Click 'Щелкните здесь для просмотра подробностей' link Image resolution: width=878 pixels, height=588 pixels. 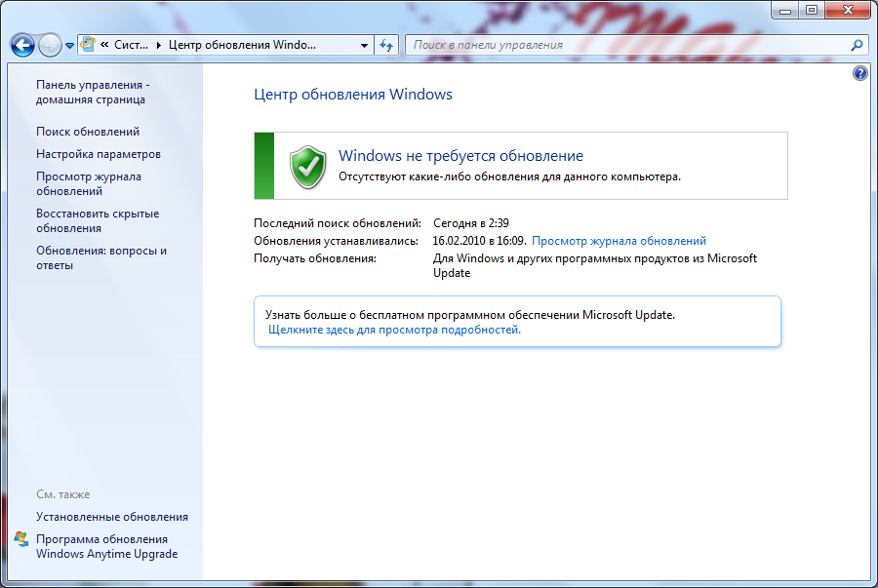395,331
